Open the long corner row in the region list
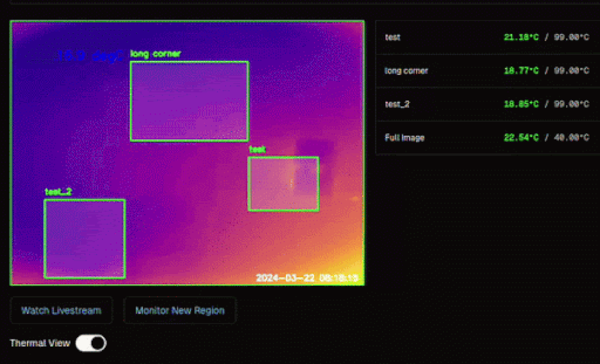 pos(406,71)
